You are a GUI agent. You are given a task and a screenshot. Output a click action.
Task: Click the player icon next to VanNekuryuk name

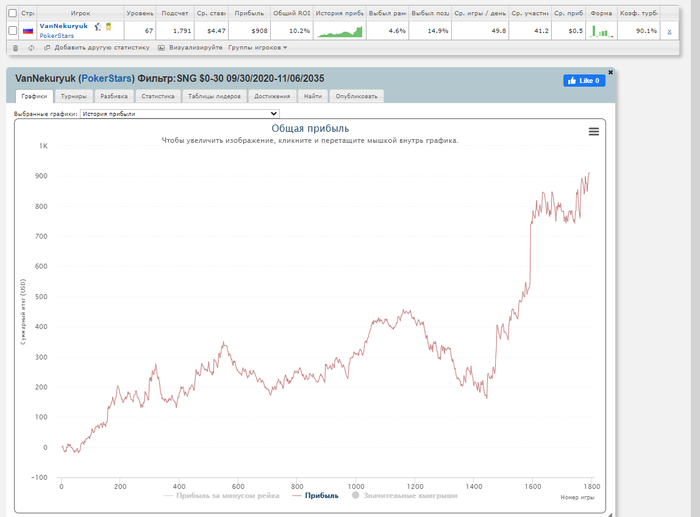pos(98,27)
